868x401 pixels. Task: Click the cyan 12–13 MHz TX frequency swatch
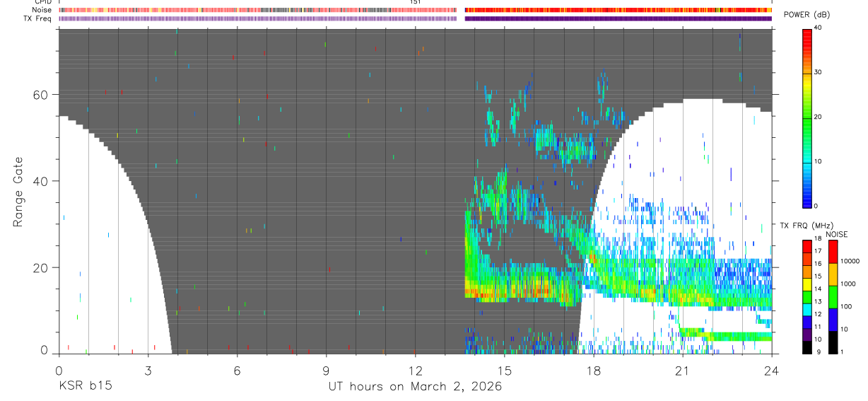[807, 310]
